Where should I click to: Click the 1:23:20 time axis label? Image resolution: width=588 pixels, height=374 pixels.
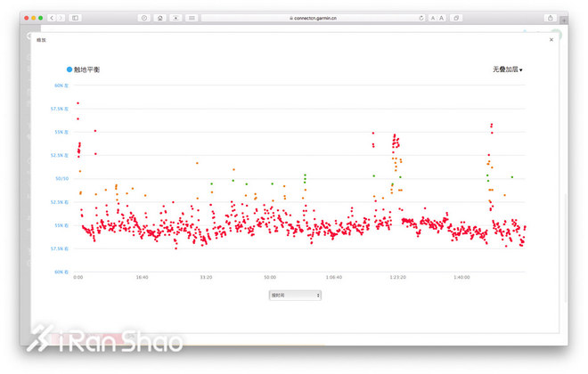pyautogui.click(x=397, y=277)
